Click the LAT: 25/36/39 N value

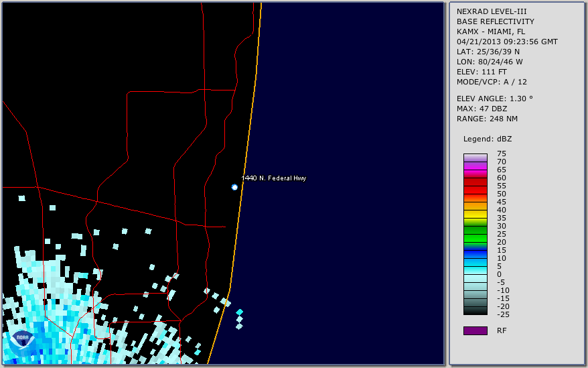tap(488, 52)
